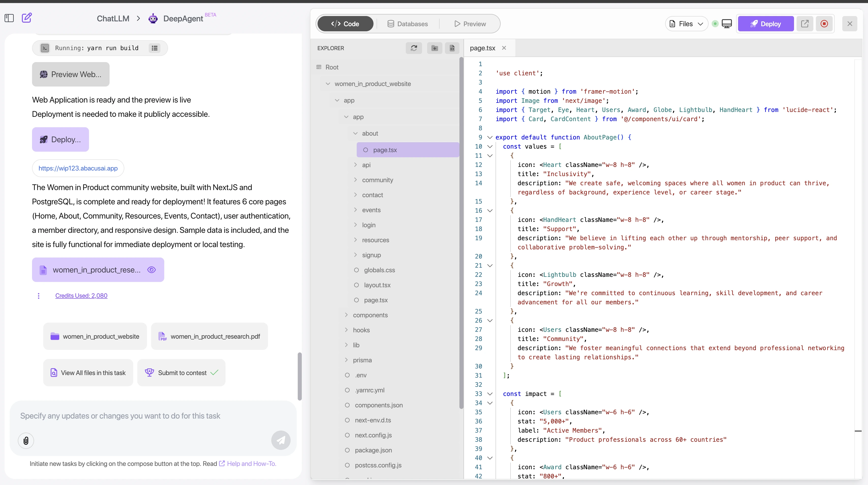Switch to the Databases tab

tap(408, 24)
